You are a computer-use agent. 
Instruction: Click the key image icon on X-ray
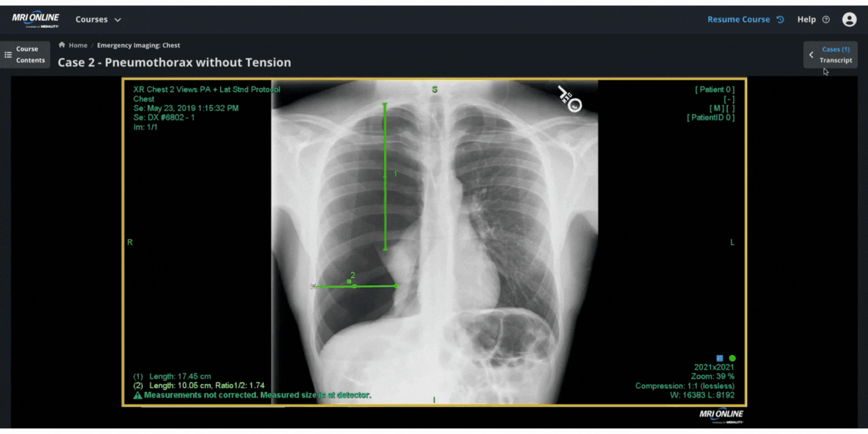pyautogui.click(x=569, y=100)
